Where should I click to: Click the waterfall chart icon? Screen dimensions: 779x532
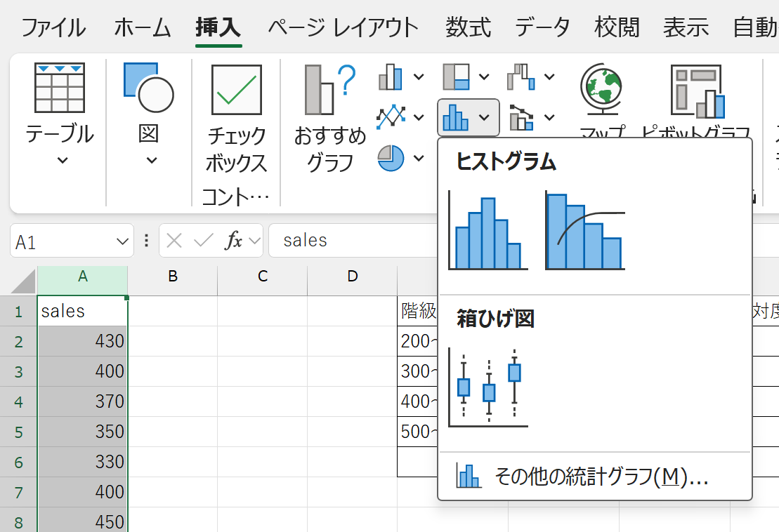521,77
